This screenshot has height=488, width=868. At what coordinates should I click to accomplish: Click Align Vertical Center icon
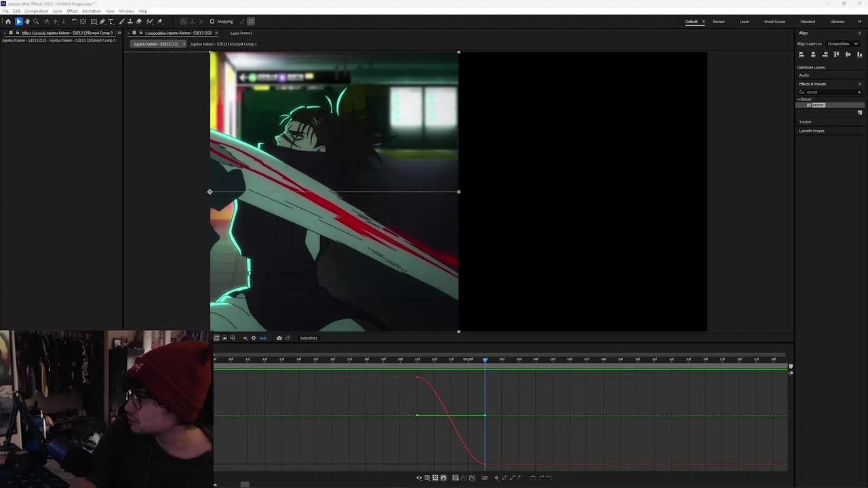click(x=848, y=54)
